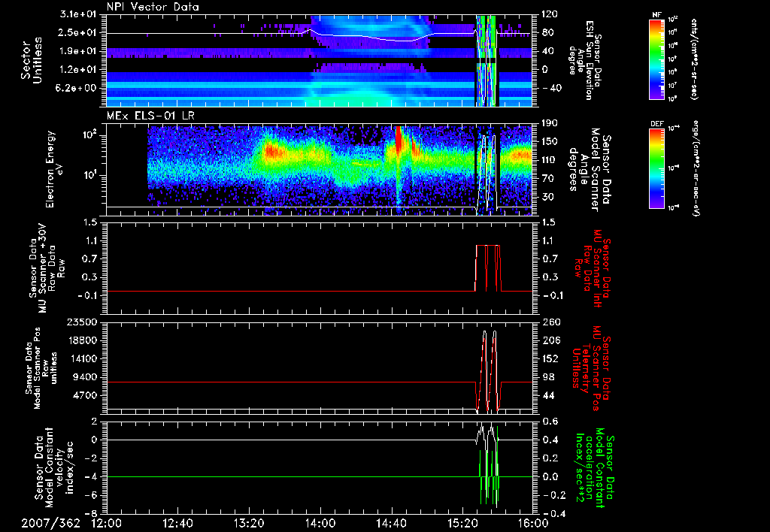The image size is (770, 532).
Task: Click the '190' scanner angle tick
Action: click(550, 123)
